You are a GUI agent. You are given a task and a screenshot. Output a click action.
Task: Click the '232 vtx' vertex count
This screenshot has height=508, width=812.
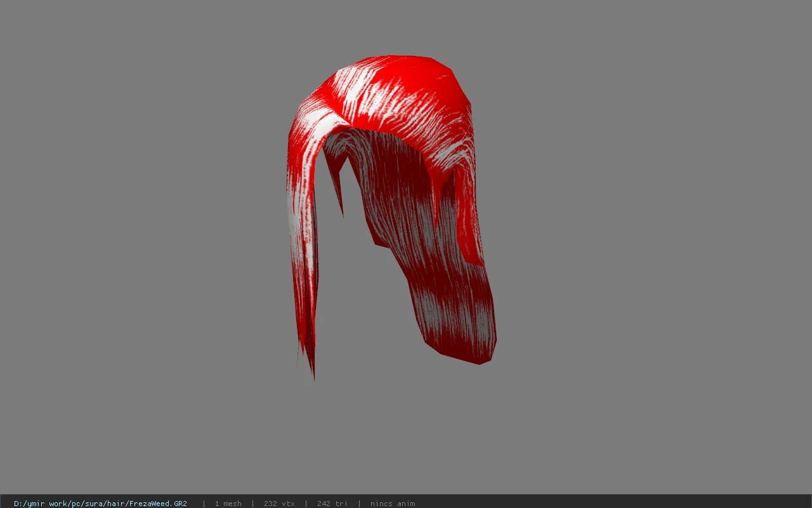(279, 504)
